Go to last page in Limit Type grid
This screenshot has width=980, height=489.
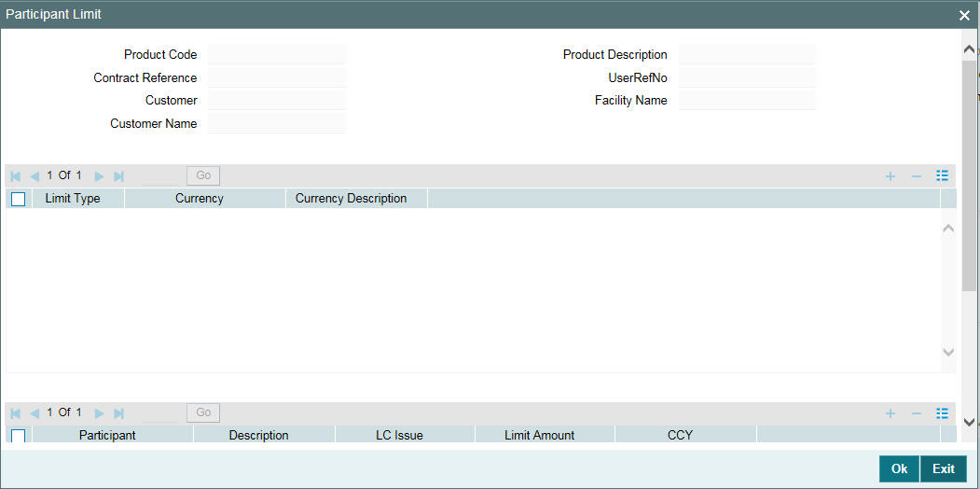pos(118,176)
